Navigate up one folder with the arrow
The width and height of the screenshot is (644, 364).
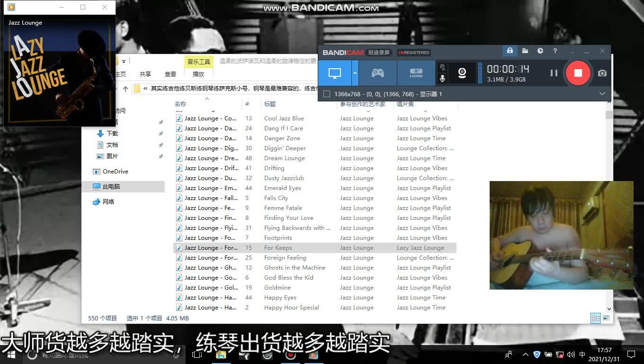coord(125,88)
